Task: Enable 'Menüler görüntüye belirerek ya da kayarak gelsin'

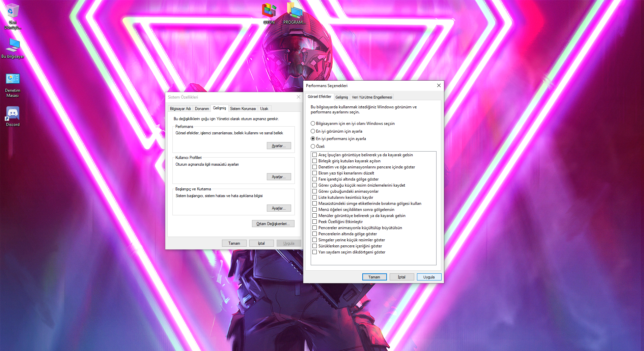Action: (x=314, y=216)
